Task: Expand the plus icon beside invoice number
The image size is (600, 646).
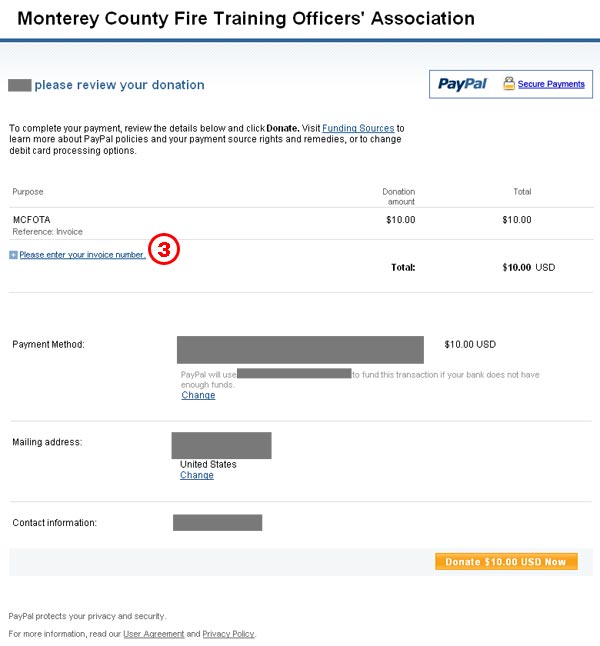Action: pos(13,255)
